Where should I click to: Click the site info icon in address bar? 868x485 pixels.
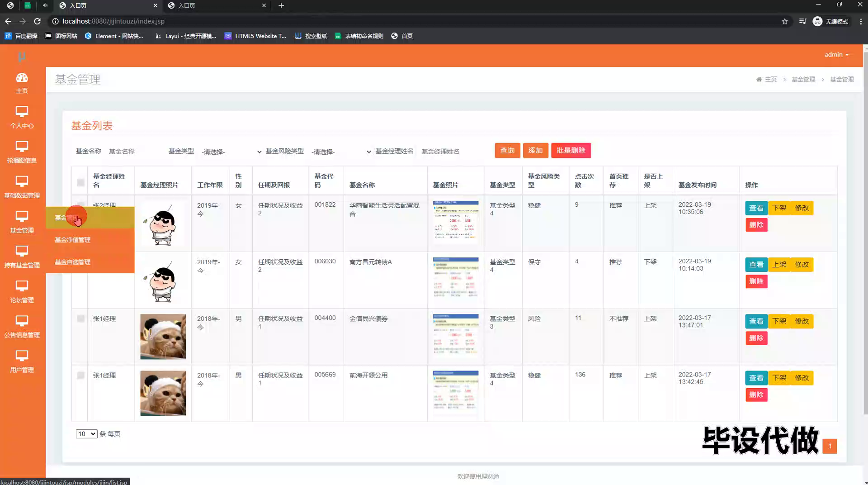(x=55, y=21)
